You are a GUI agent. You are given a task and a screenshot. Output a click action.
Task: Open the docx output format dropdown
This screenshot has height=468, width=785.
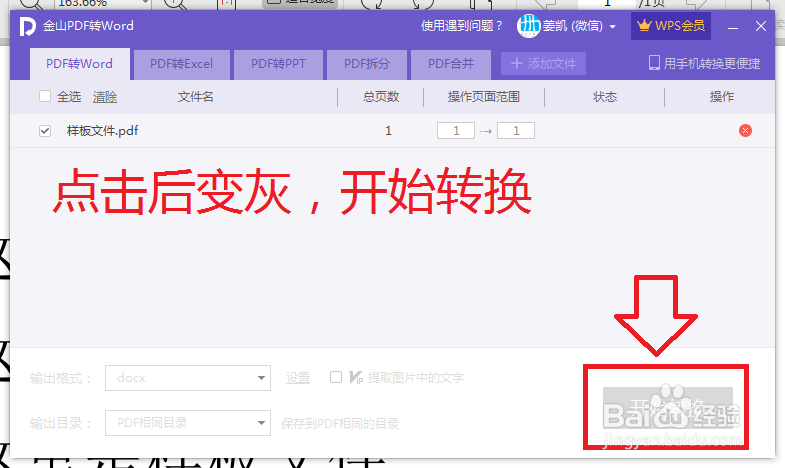click(x=188, y=378)
